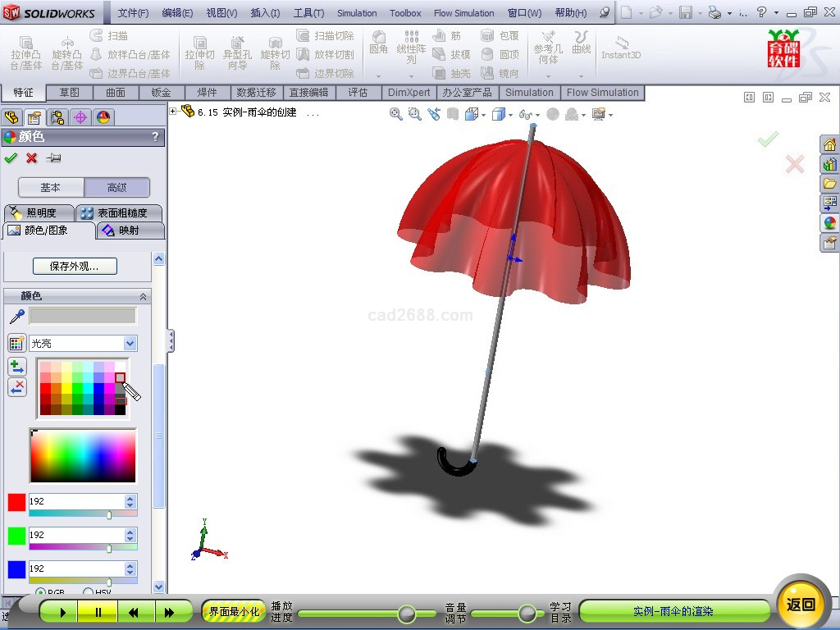840x630 pixels.
Task: Cancel color changes with red X
Action: (32, 158)
